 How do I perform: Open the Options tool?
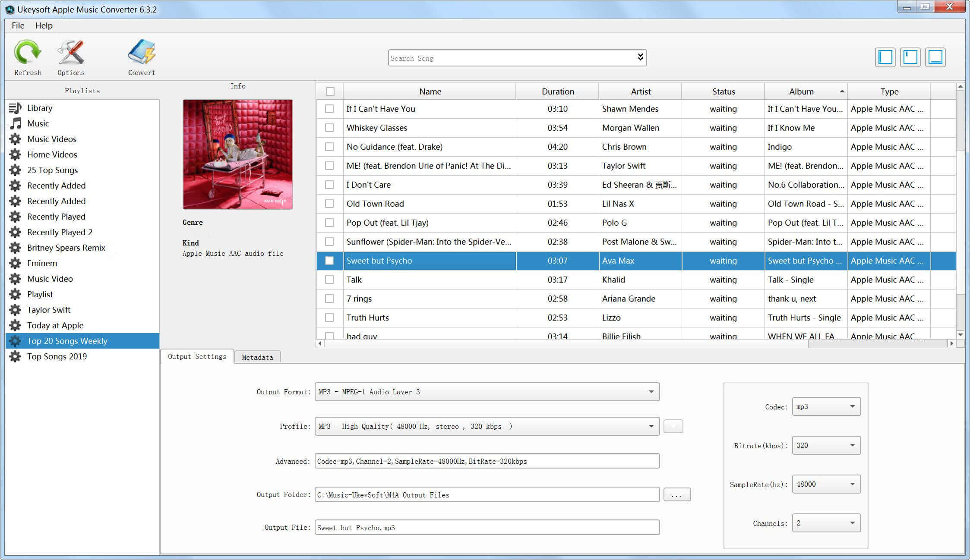pos(70,56)
